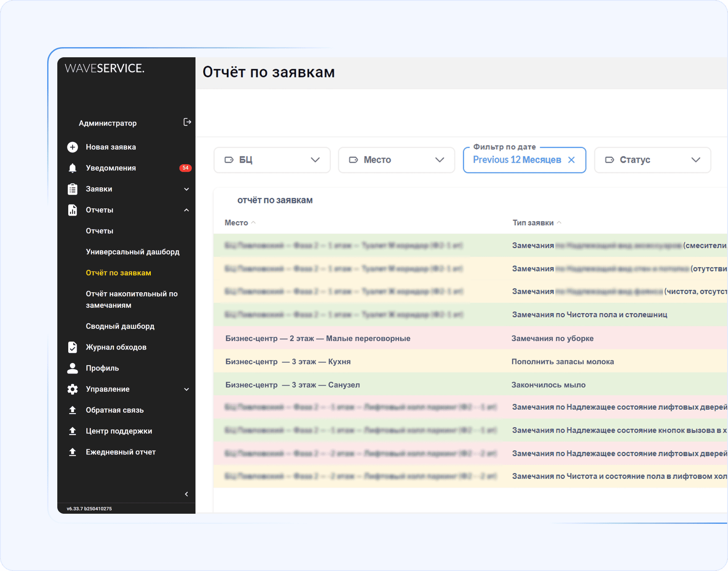The height and width of the screenshot is (571, 728).
Task: Go to Сводный дашборд report
Action: click(x=120, y=326)
